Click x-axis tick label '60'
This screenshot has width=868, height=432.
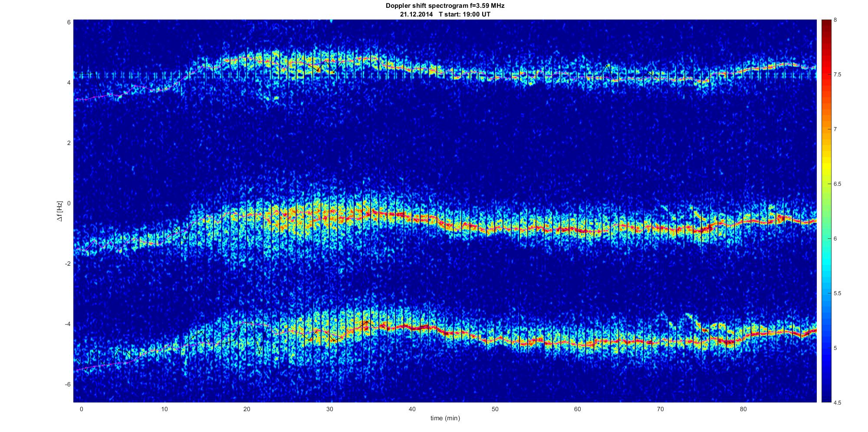[578, 409]
